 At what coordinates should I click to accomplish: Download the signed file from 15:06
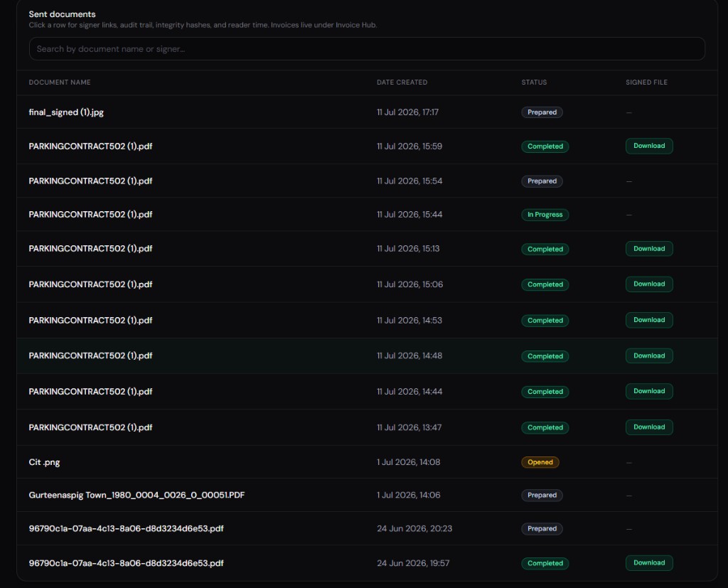tap(648, 284)
